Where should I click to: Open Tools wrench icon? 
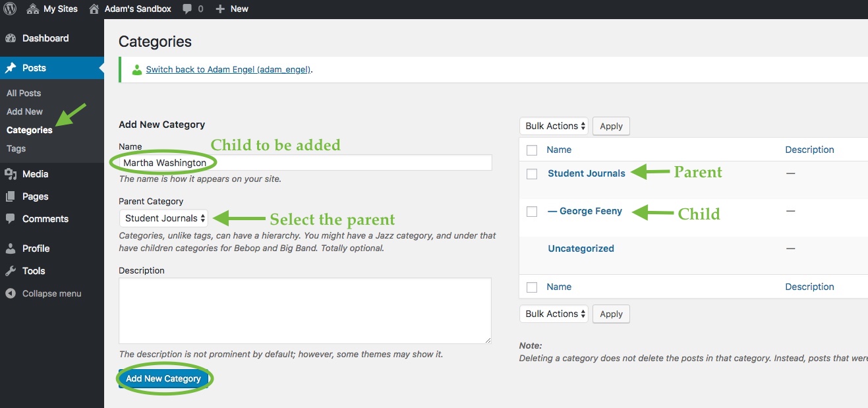[x=11, y=271]
